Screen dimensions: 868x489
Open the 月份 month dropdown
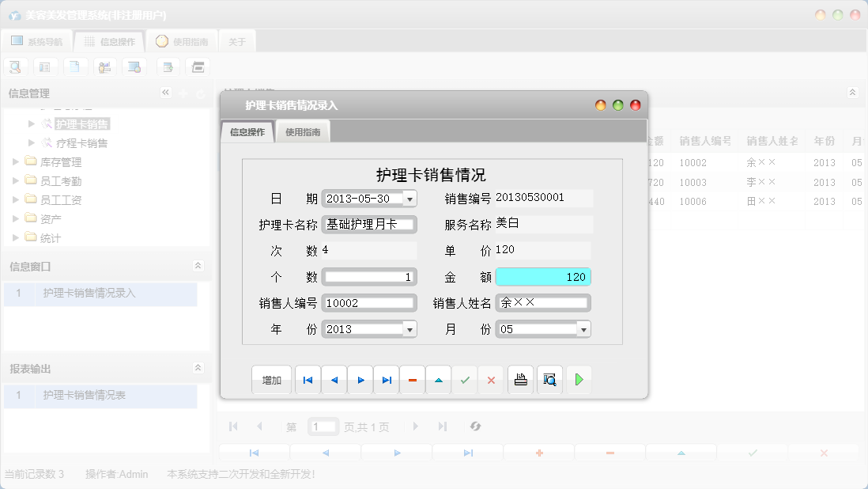click(582, 328)
